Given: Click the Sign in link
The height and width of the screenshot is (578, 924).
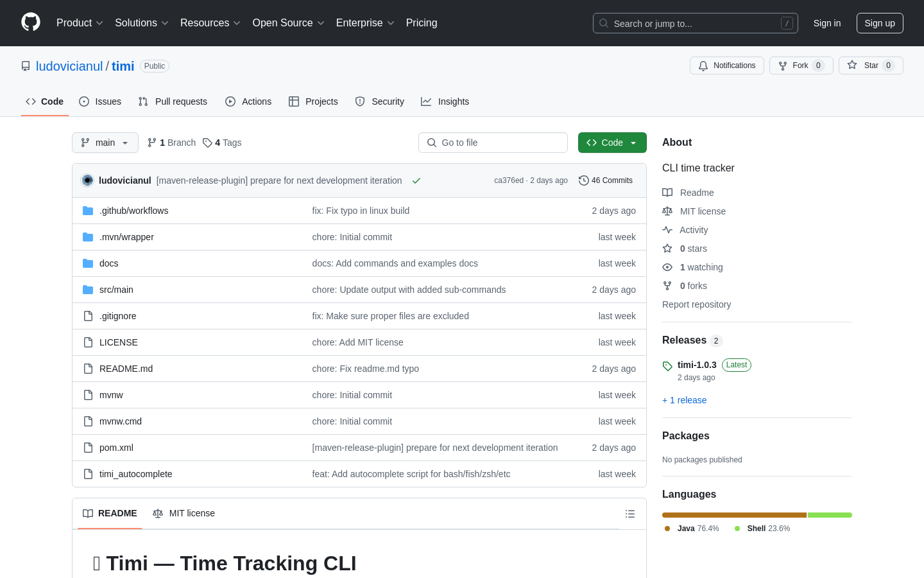Looking at the screenshot, I should click(827, 23).
